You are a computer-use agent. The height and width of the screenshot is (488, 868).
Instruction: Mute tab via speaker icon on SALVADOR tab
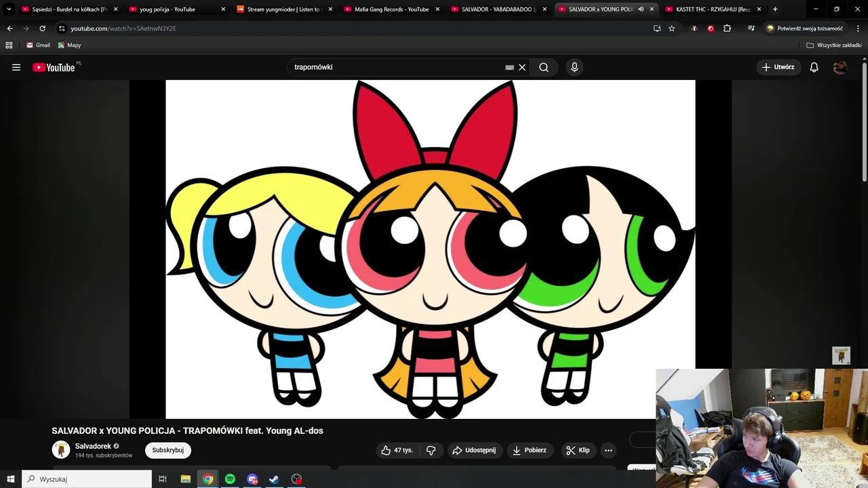coord(640,9)
